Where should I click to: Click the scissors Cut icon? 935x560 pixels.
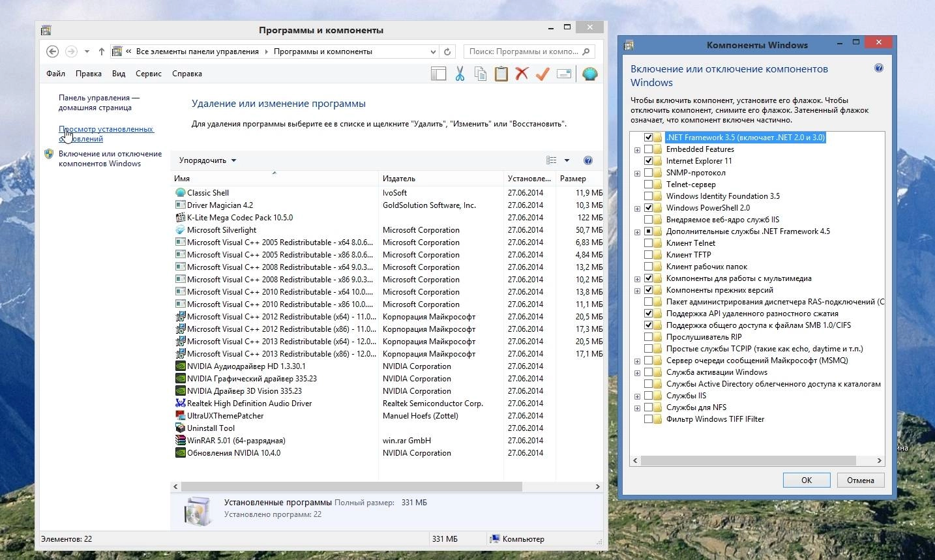click(460, 74)
